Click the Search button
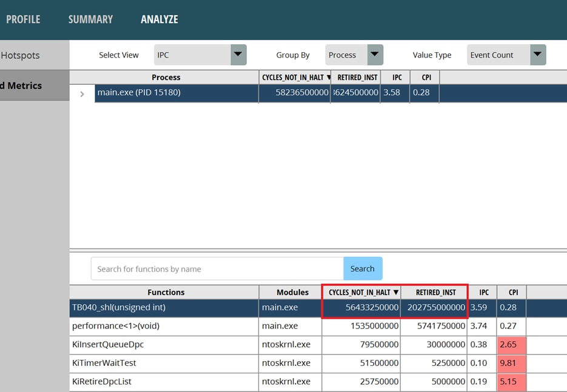 pos(363,269)
